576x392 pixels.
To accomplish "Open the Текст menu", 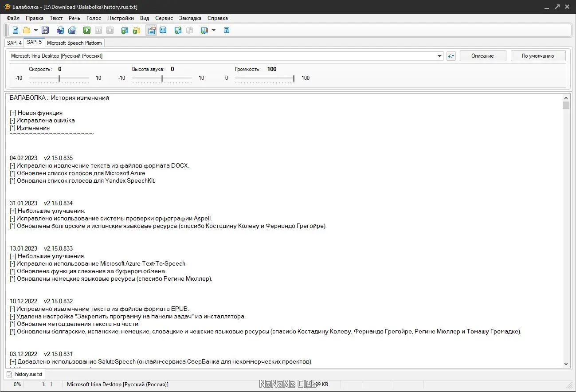I will point(56,18).
